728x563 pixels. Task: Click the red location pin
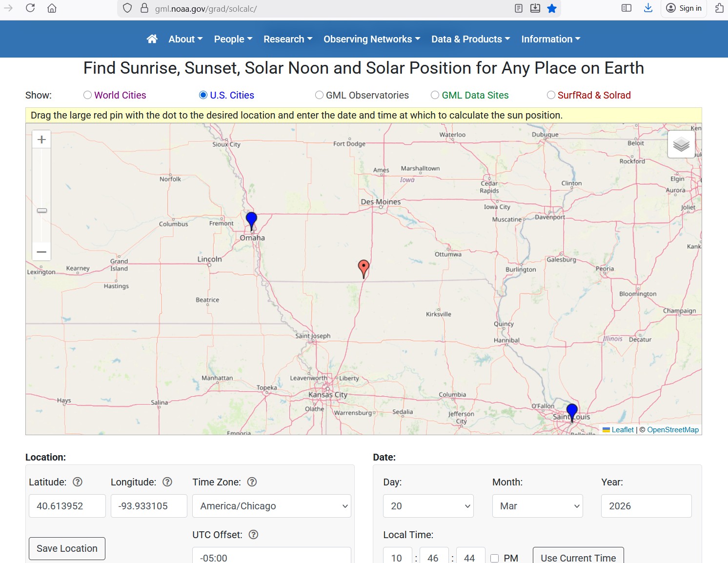pyautogui.click(x=364, y=267)
